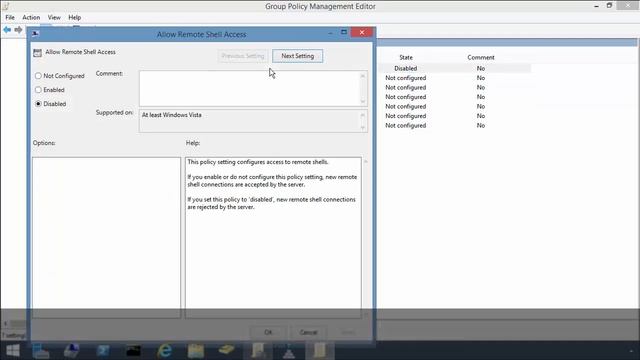This screenshot has height=360, width=640.
Task: Click the dialog heading 'Allow Remote Shell Access' label
Action: [80, 52]
